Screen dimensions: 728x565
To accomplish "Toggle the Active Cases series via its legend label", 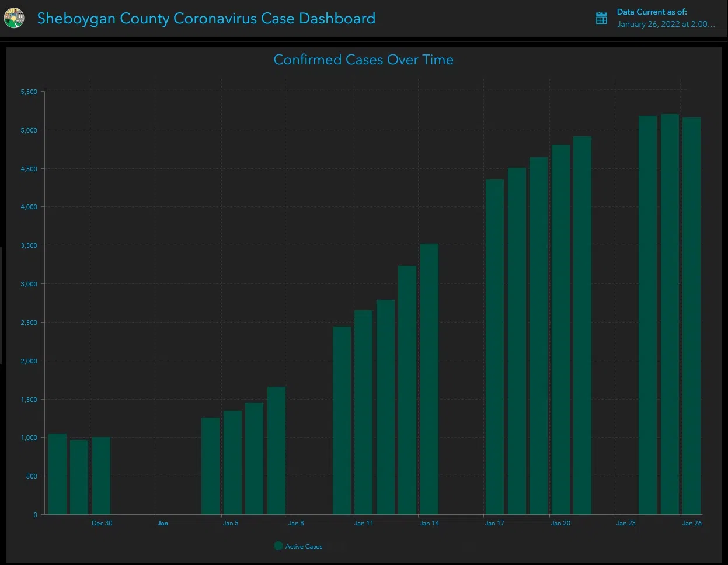I will click(304, 546).
